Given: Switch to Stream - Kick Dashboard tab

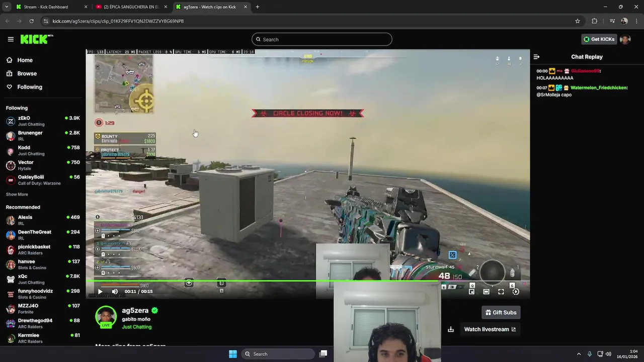Looking at the screenshot, I should pos(50,7).
